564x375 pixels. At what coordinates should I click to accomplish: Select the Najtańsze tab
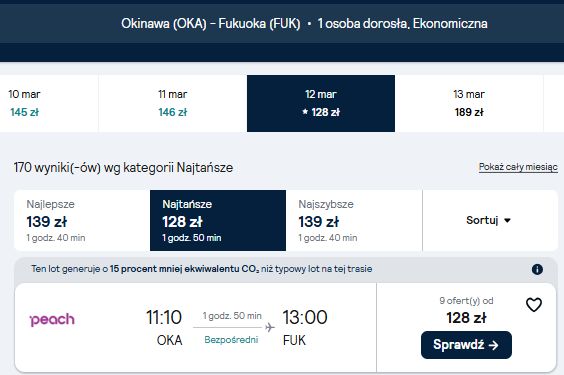pyautogui.click(x=218, y=220)
